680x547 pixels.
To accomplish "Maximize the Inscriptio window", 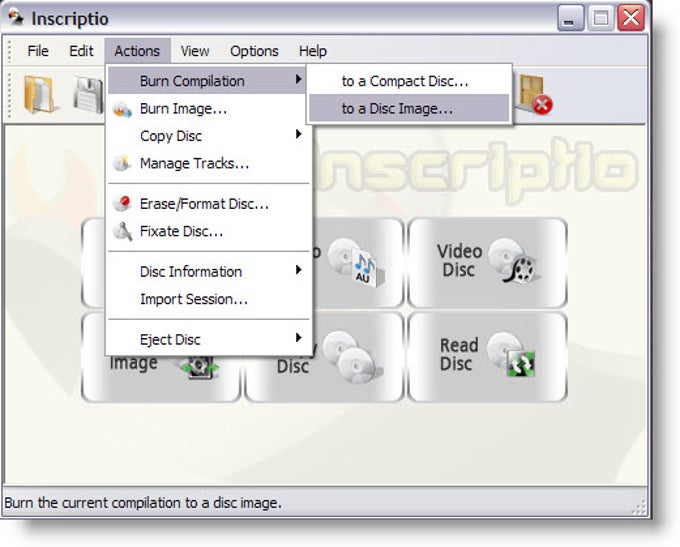I will pyautogui.click(x=601, y=18).
